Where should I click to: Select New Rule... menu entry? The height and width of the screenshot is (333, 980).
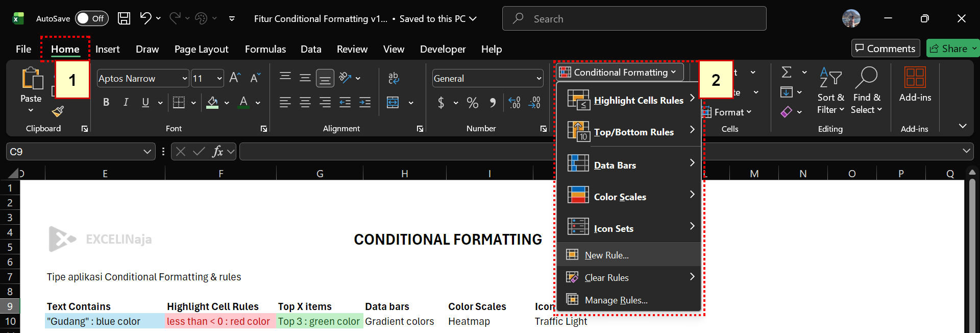pos(629,255)
